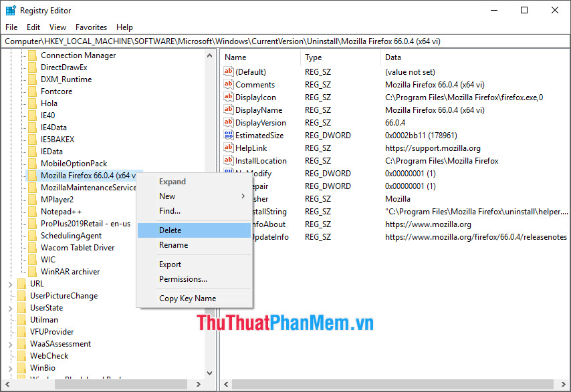Click the folder icon of Notepad++ key
Screen dimensions: 571x392
(32, 211)
